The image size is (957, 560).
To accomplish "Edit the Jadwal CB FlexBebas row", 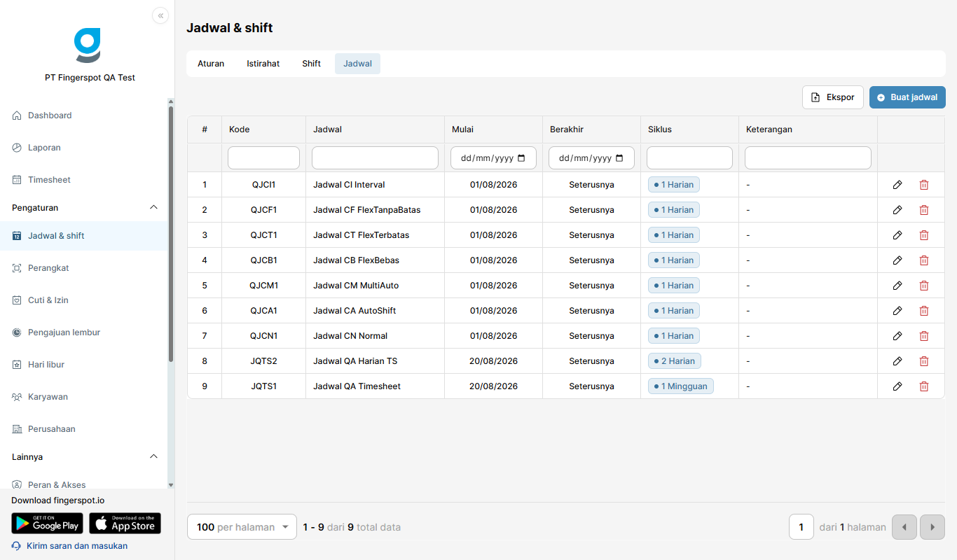I will click(x=897, y=260).
